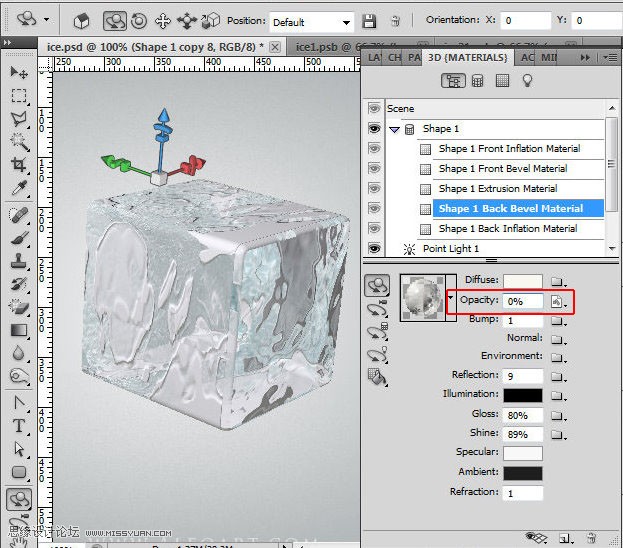Expand the hidden panel tabs chevron
The image size is (623, 548).
tap(585, 58)
